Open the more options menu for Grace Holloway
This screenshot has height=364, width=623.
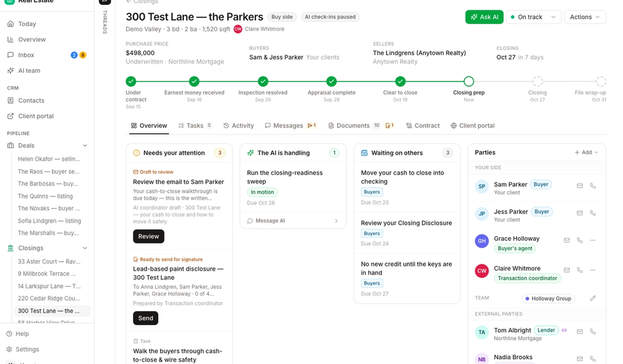pos(593,240)
